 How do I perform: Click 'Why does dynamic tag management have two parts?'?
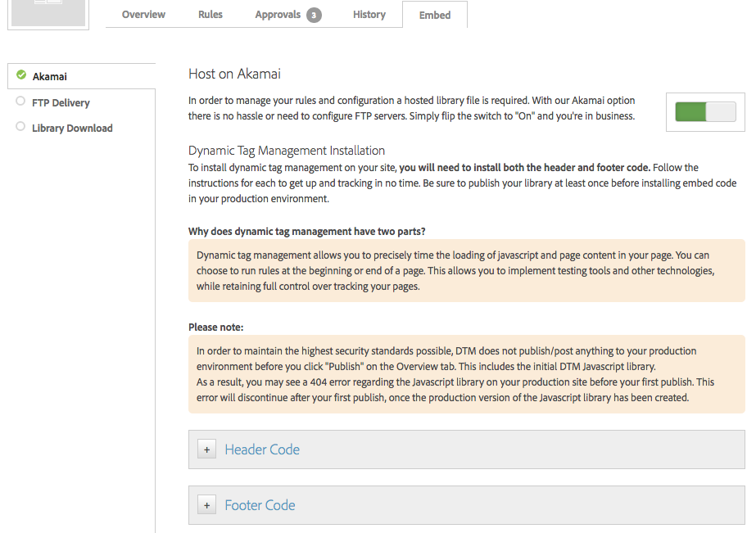[306, 232]
